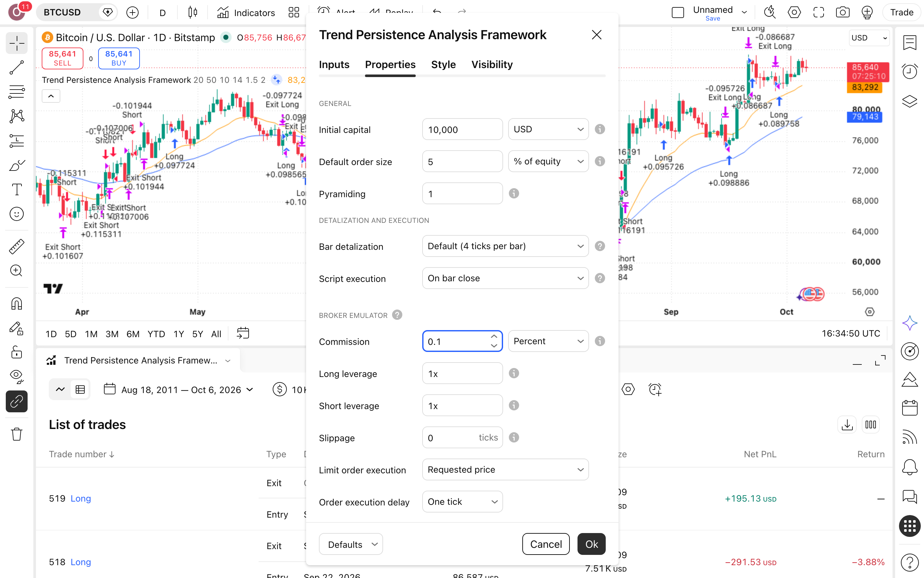Click the 85,641 BUY button
The width and height of the screenshot is (924, 578).
119,58
